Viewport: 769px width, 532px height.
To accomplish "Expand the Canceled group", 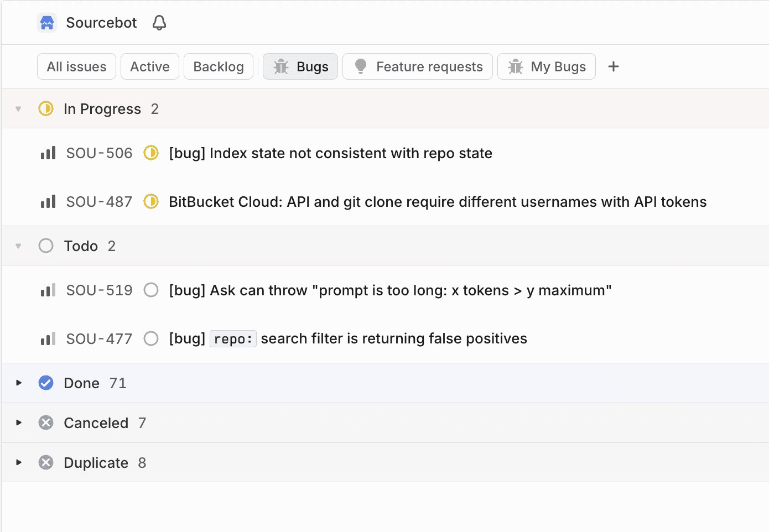I will tap(19, 423).
